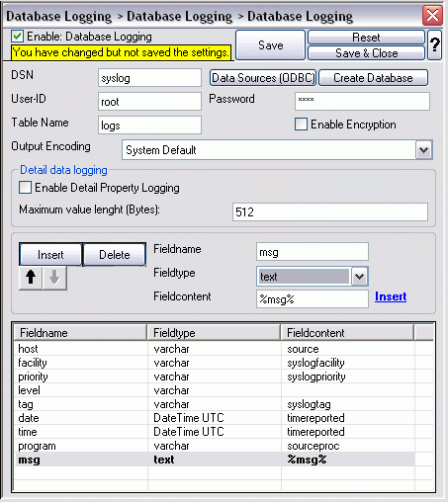Check Enable Encryption option
The height and width of the screenshot is (502, 448).
(301, 125)
